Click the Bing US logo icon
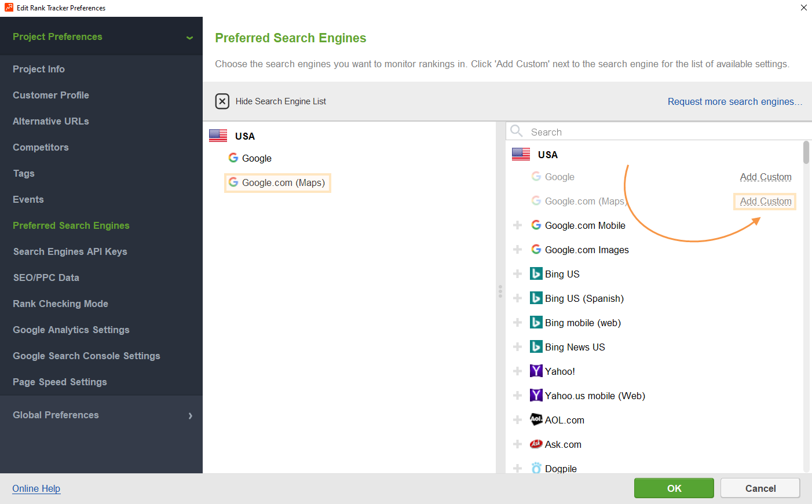The width and height of the screenshot is (812, 504). click(x=536, y=273)
